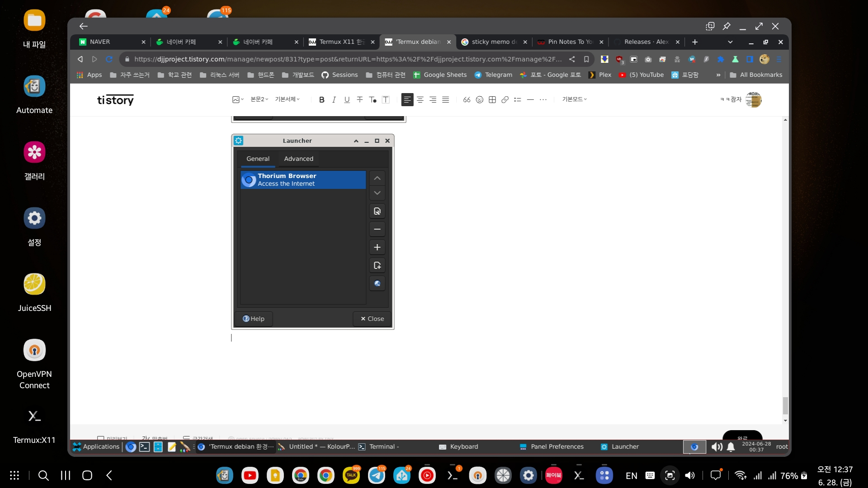The image size is (868, 488).
Task: Insert a table into the post
Action: click(492, 99)
